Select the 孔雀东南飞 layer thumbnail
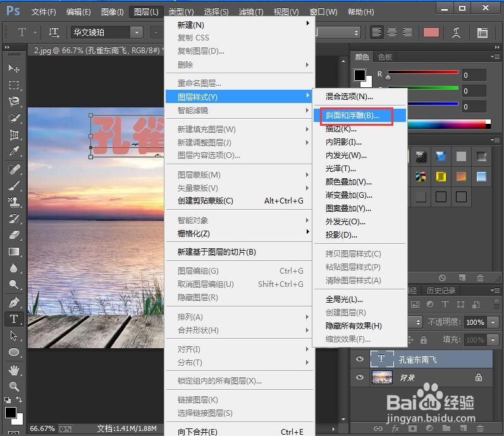This screenshot has width=504, height=436. [x=382, y=359]
